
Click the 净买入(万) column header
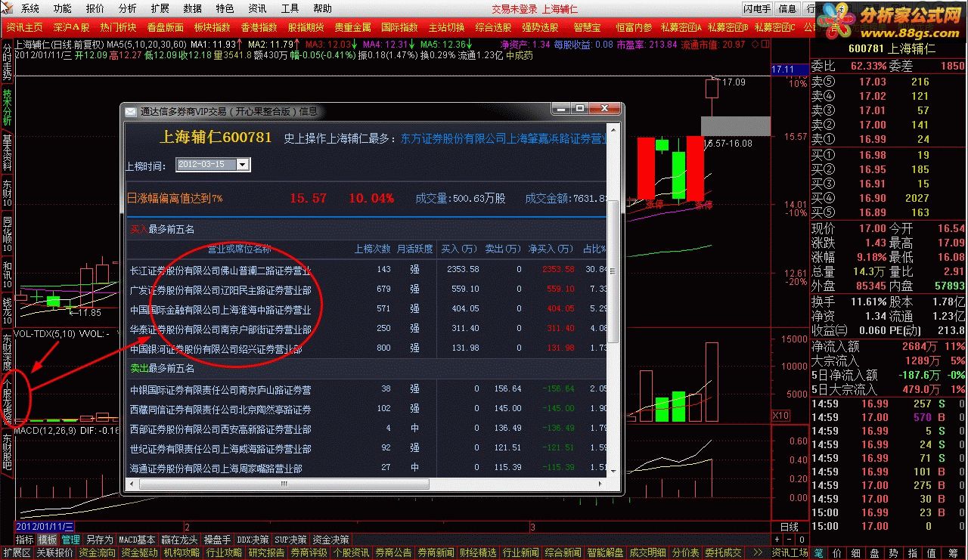[552, 249]
